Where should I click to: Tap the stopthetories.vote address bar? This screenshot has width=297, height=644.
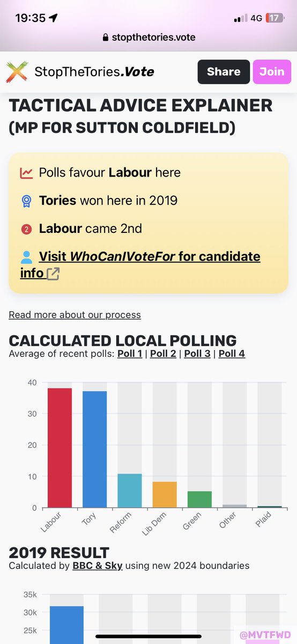coord(148,38)
